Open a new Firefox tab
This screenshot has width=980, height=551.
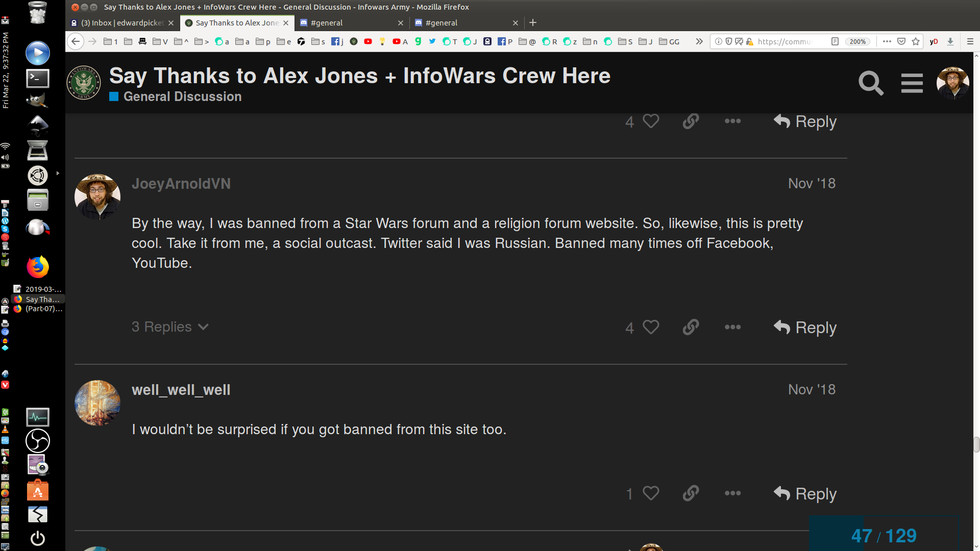tap(533, 23)
